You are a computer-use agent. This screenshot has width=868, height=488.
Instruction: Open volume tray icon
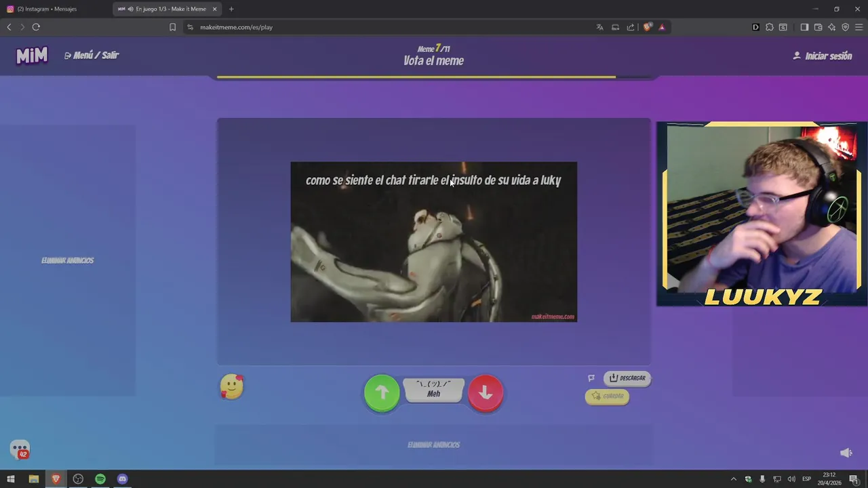(x=791, y=479)
